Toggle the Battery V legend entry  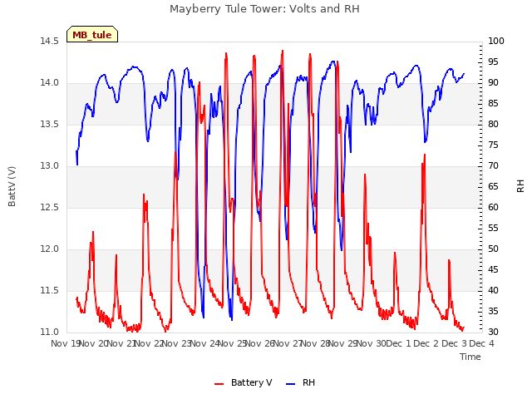coord(243,382)
